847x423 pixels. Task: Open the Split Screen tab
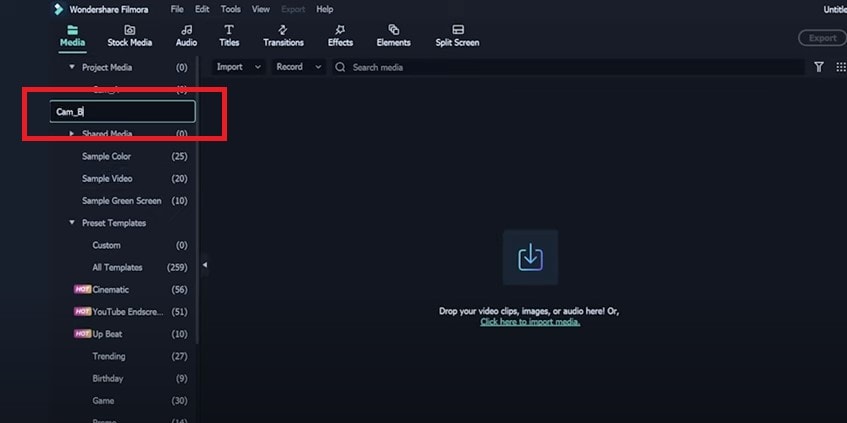[x=458, y=36]
